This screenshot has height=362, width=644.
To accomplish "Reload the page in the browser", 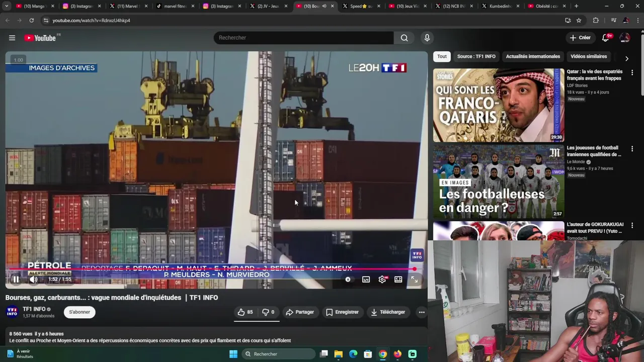I will pos(31,20).
